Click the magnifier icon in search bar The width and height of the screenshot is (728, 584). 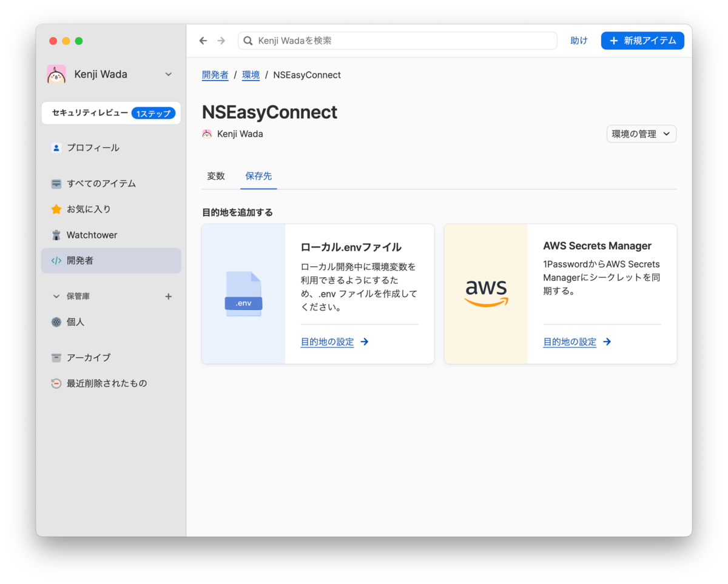click(x=248, y=41)
